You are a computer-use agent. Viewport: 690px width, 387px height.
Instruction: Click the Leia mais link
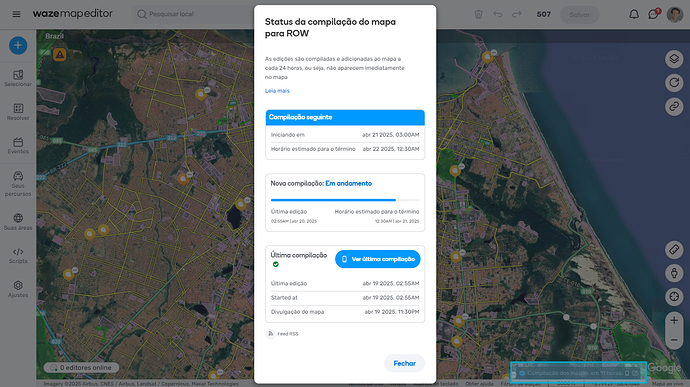(x=277, y=91)
